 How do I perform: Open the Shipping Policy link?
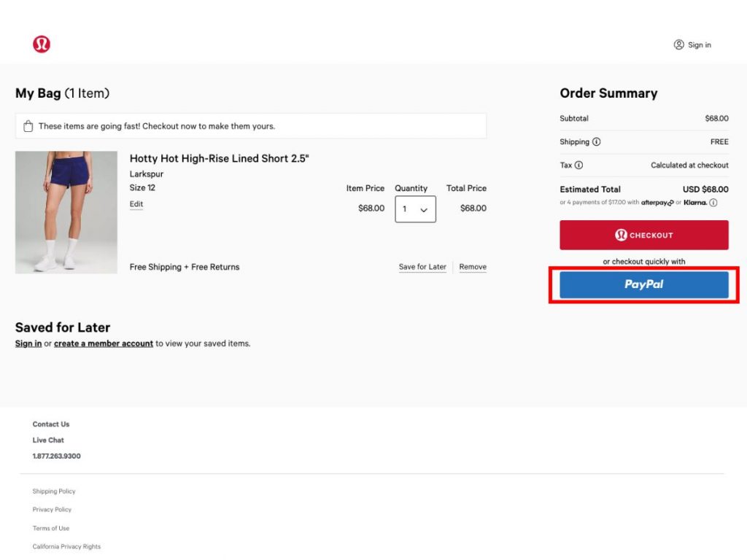[54, 491]
